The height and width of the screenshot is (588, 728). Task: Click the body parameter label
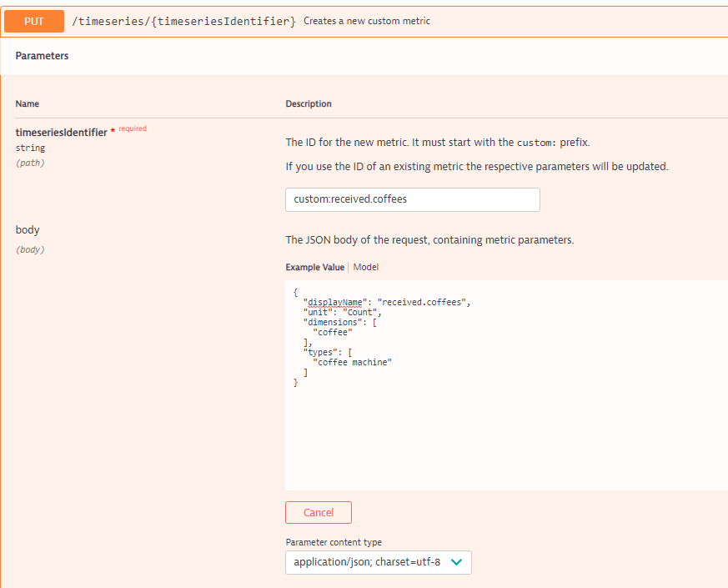pos(28,229)
